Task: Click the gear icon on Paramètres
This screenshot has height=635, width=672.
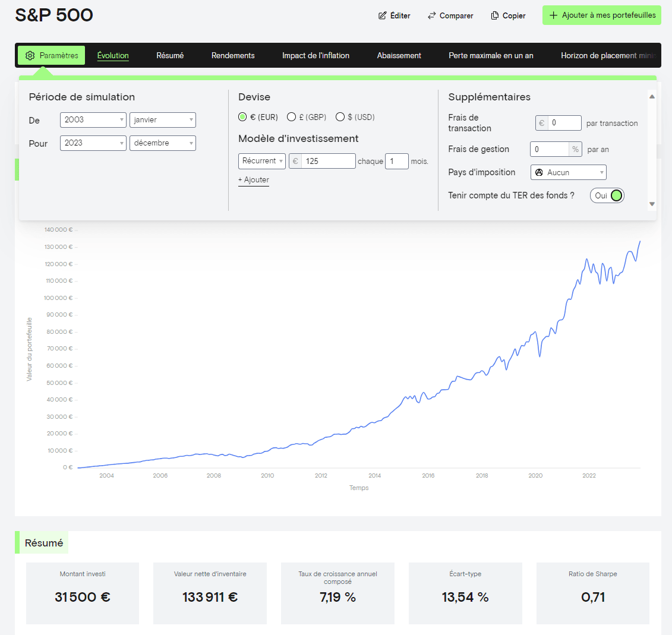Action: [x=30, y=55]
